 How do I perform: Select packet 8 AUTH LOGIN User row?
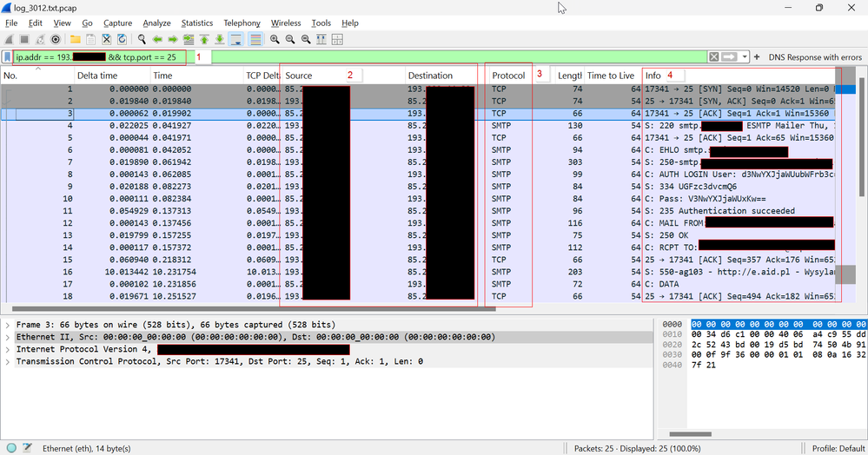pyautogui.click(x=418, y=175)
